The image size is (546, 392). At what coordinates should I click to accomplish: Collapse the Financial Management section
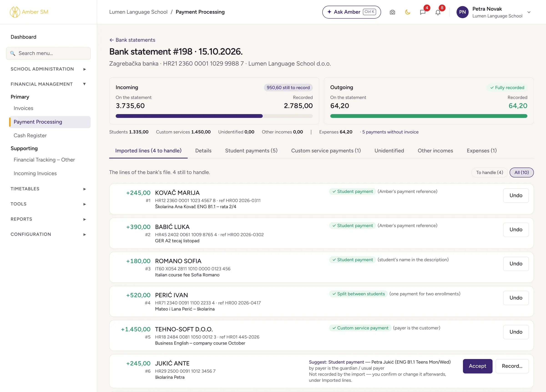point(48,84)
